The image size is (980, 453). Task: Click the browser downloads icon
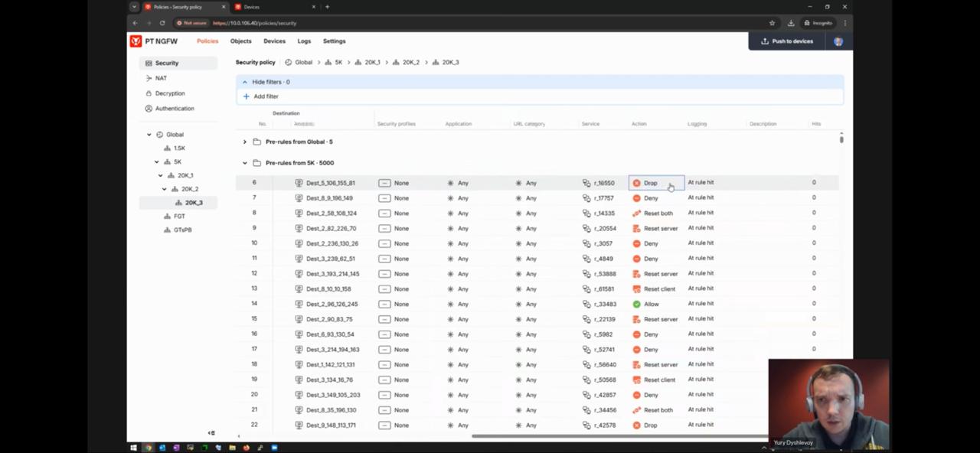[x=791, y=23]
